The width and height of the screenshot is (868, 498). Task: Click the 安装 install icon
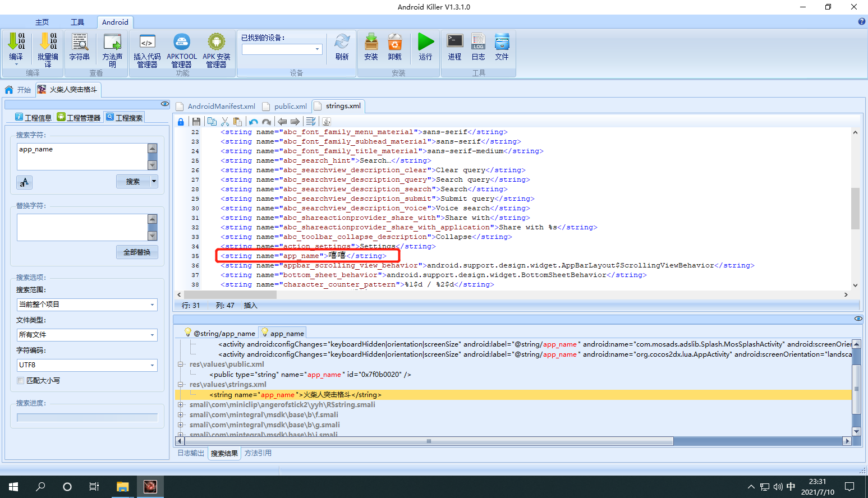371,47
